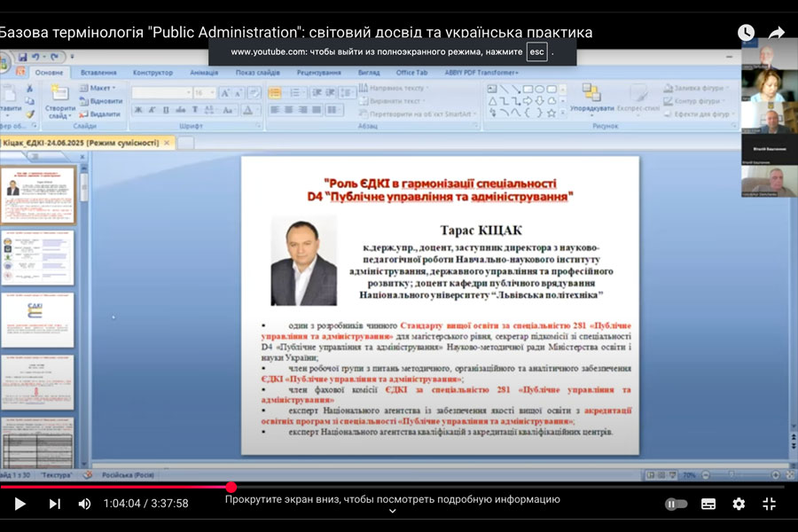The image size is (798, 532).
Task: Open the player settings gear
Action: tap(739, 504)
